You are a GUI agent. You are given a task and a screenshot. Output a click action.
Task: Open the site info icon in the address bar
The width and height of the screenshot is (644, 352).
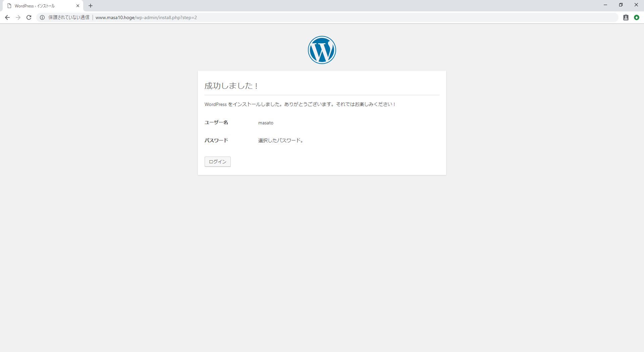click(42, 17)
